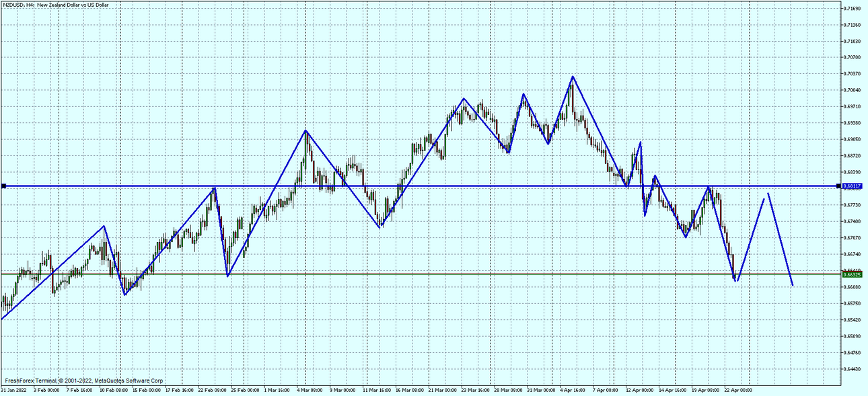Click the 22 Feb 08:00 time label
Viewport: 868px width, 396px height.
tap(212, 390)
